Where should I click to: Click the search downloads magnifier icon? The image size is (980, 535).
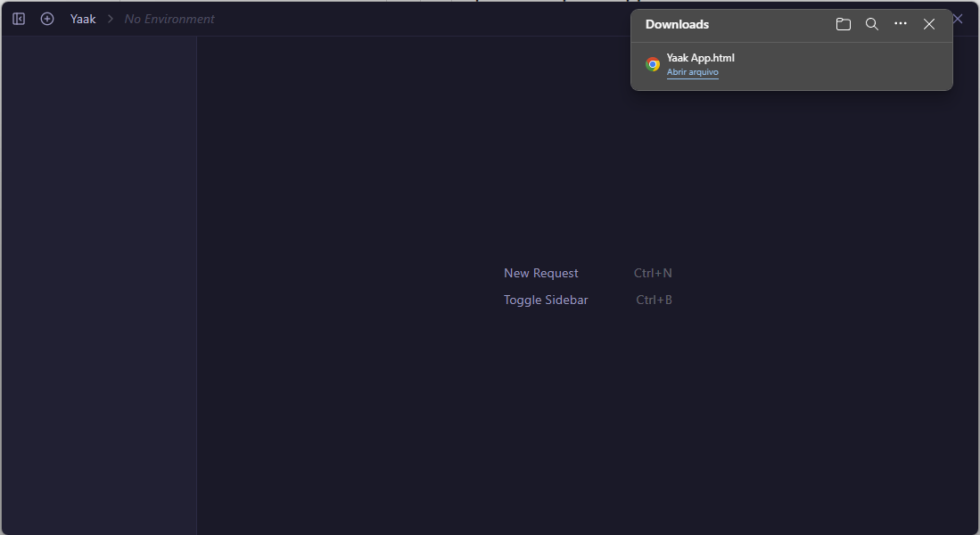coord(872,24)
